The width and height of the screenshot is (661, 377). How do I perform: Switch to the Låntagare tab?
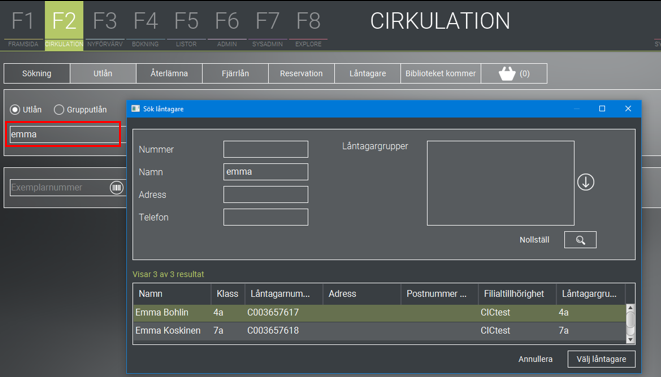[367, 73]
